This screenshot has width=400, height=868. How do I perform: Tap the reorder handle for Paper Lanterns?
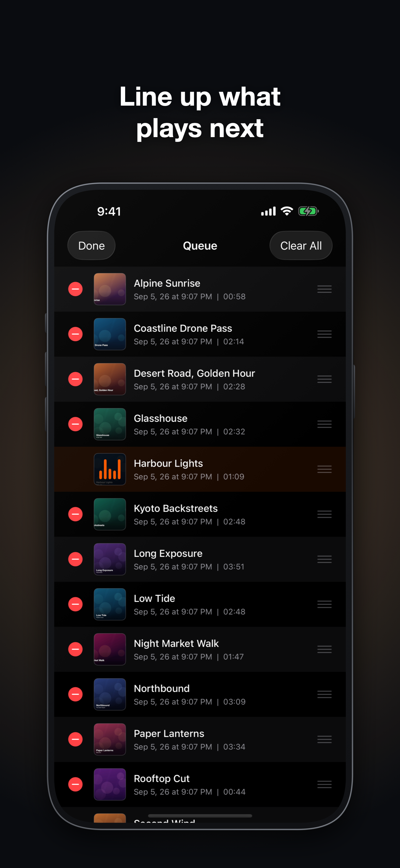325,739
